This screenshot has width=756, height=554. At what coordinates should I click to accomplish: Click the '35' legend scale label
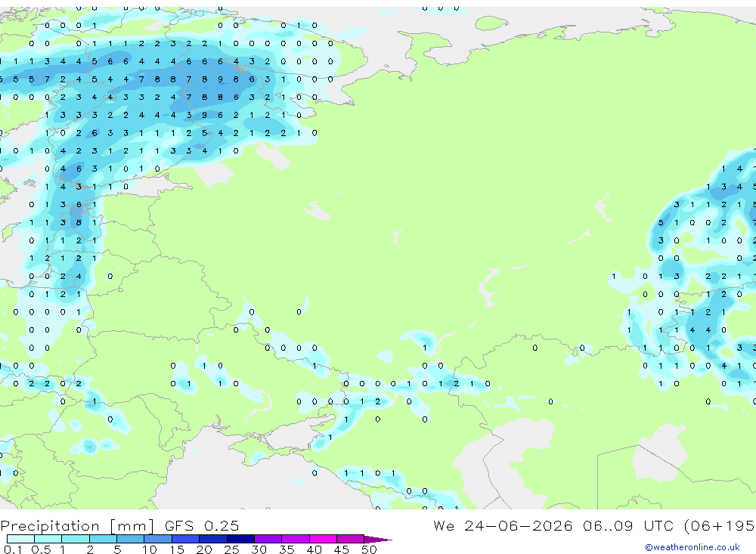click(x=287, y=549)
